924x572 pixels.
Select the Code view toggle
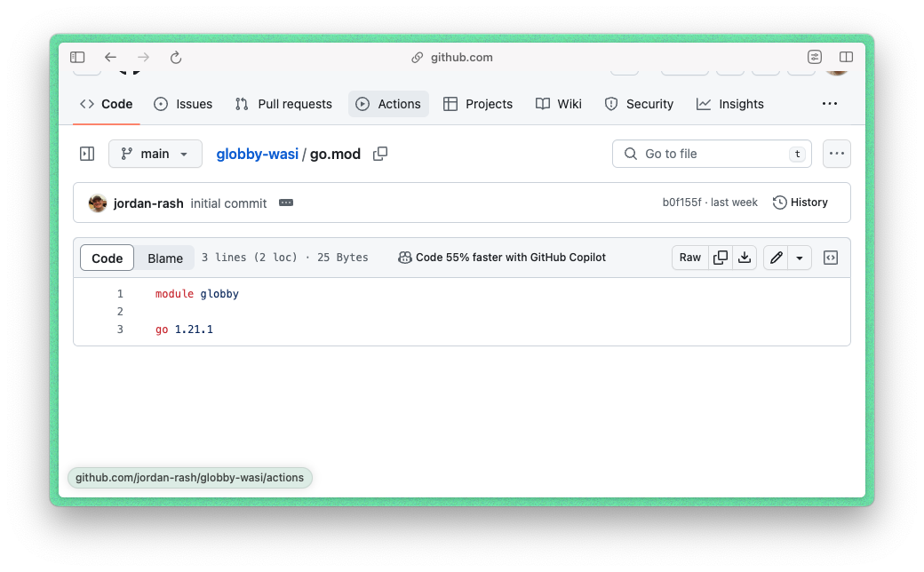108,258
